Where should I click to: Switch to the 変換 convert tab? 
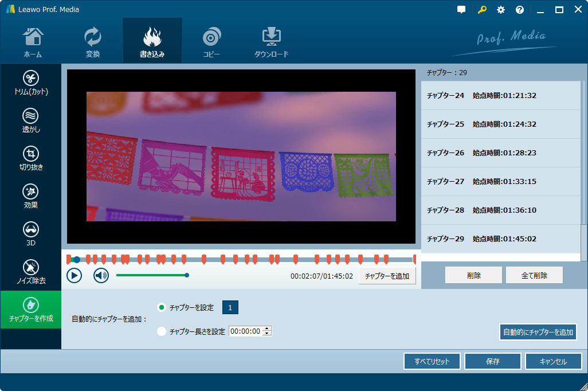click(93, 42)
